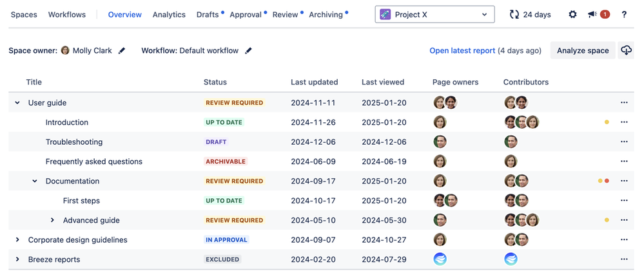Open more actions for Frequently asked questions
The width and height of the screenshot is (644, 278).
pos(624,162)
